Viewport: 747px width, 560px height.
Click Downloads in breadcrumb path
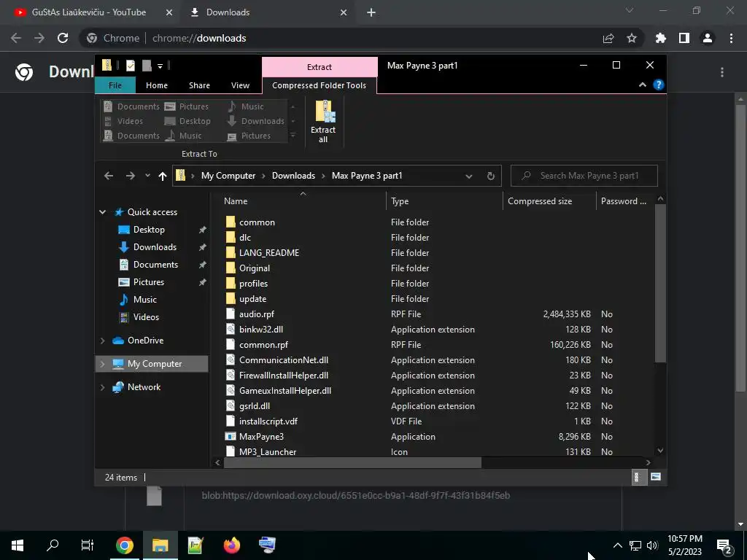point(293,176)
